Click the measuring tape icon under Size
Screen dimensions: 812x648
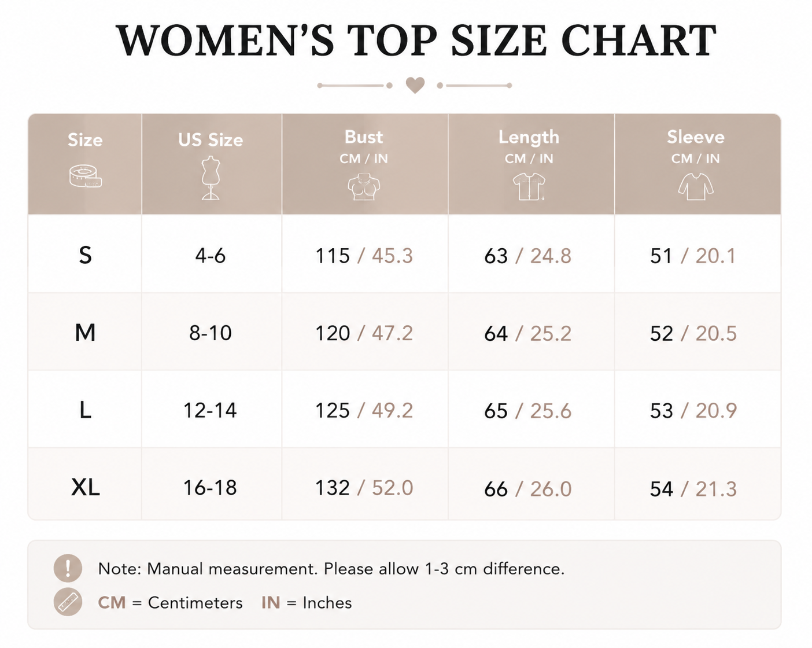click(86, 176)
